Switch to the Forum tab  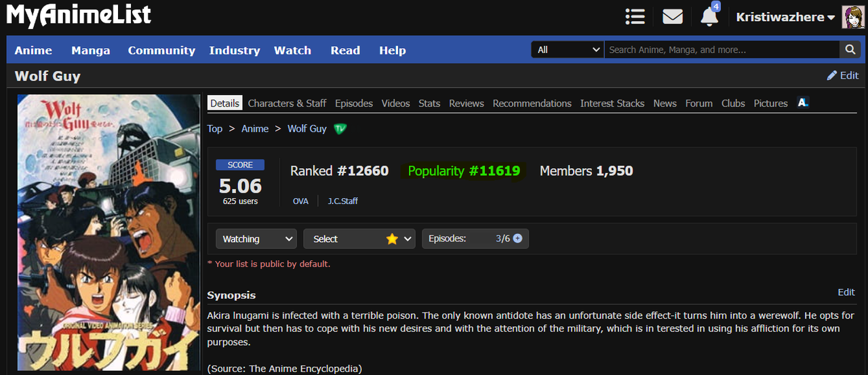pos(699,103)
